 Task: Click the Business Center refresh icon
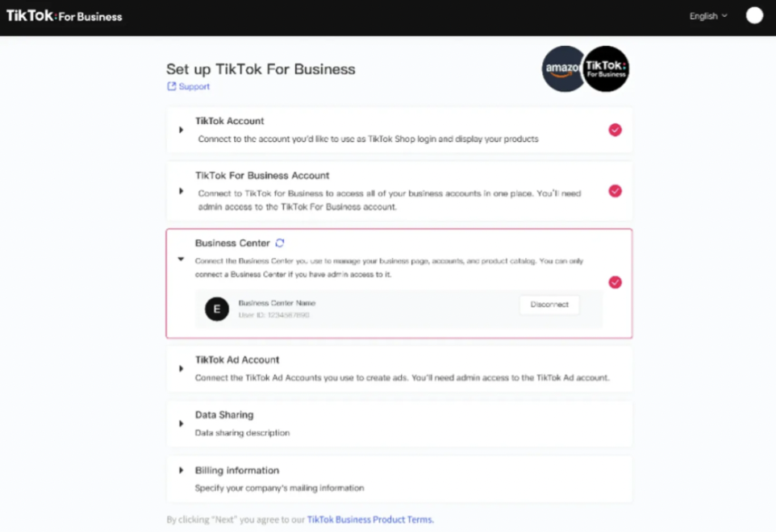280,243
